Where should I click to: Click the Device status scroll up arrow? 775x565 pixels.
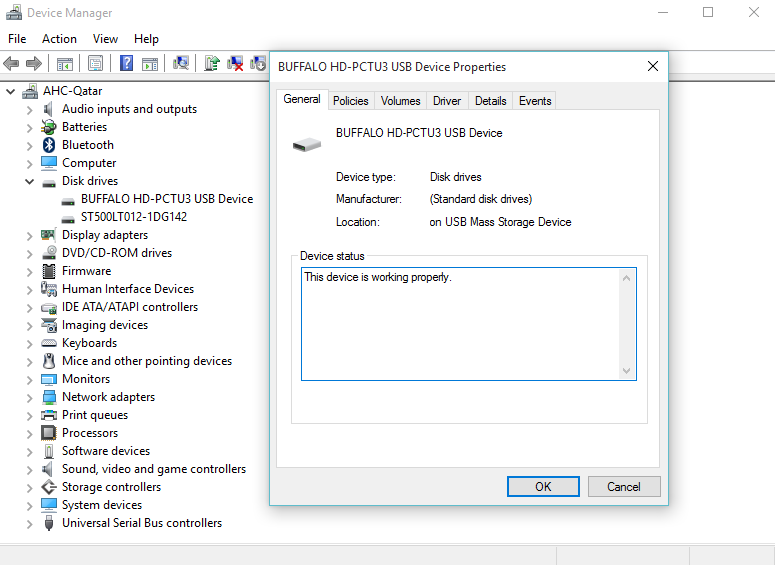click(x=626, y=278)
